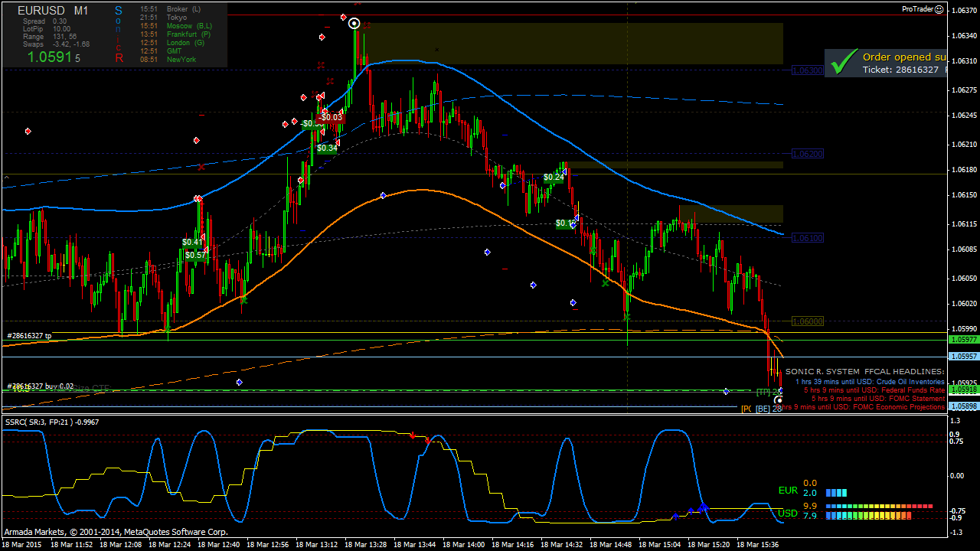The height and width of the screenshot is (551, 980).
Task: Open the Order opened notification banner
Action: click(x=886, y=63)
